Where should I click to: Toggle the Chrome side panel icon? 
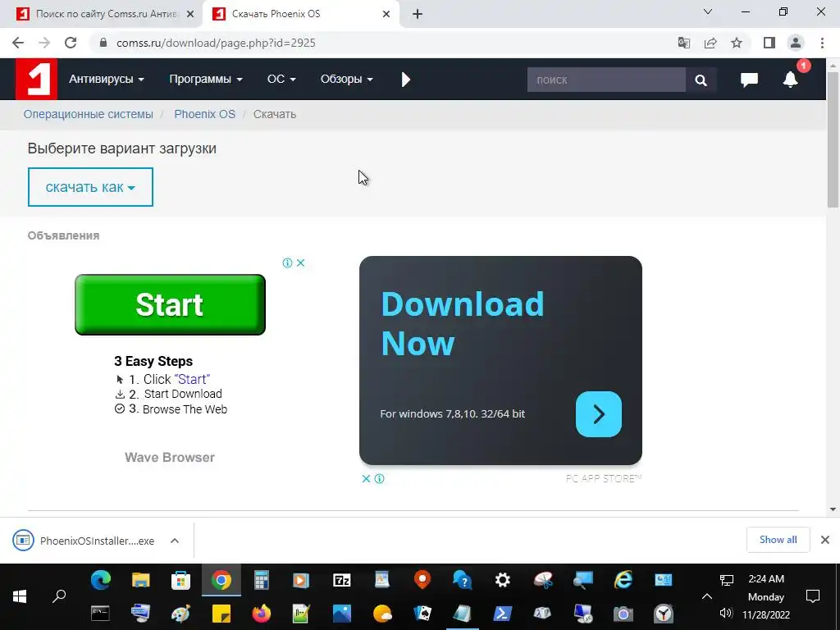coord(769,43)
